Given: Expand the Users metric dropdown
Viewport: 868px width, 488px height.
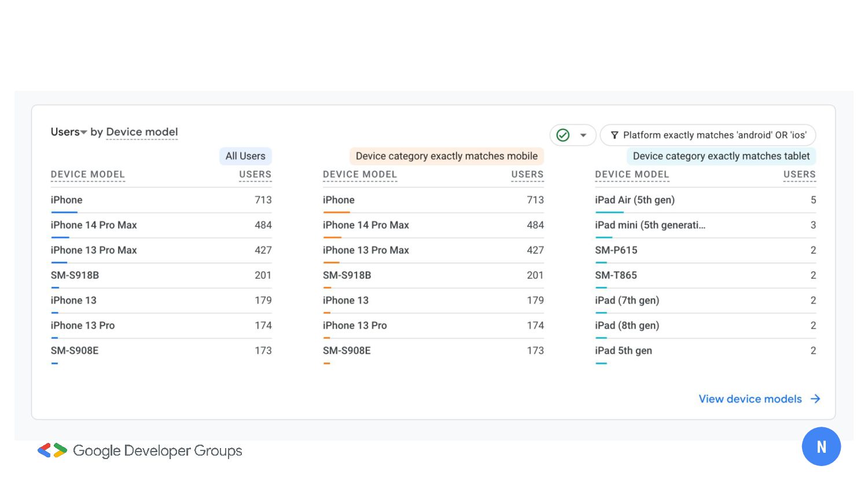Looking at the screenshot, I should pos(68,132).
